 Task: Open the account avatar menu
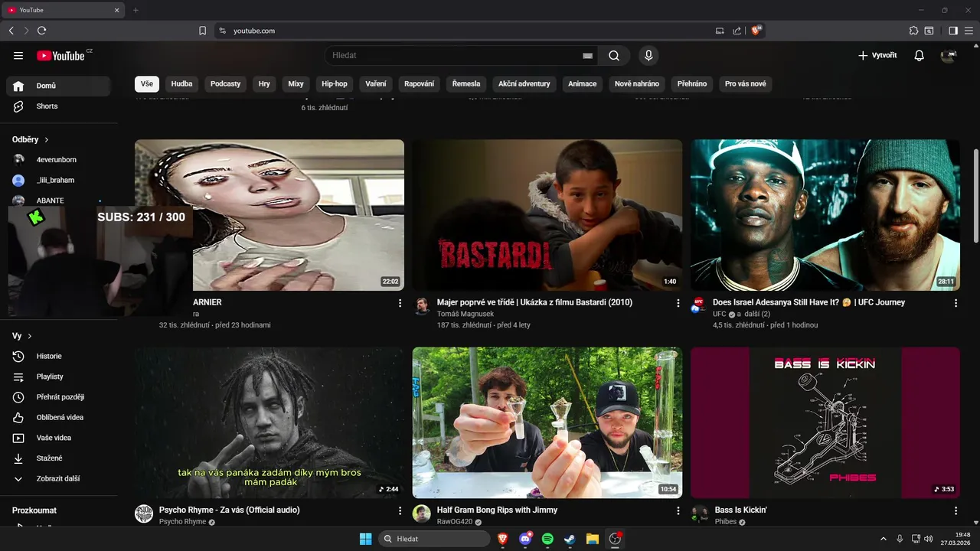pos(949,56)
